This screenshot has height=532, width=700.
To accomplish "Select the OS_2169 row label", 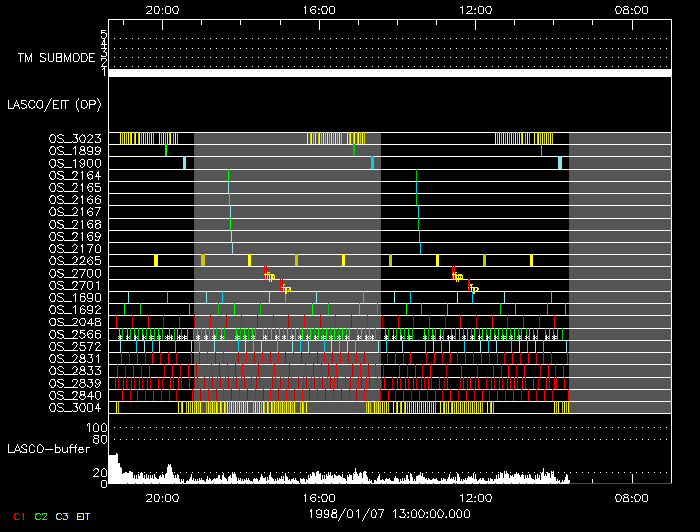I will click(75, 236).
